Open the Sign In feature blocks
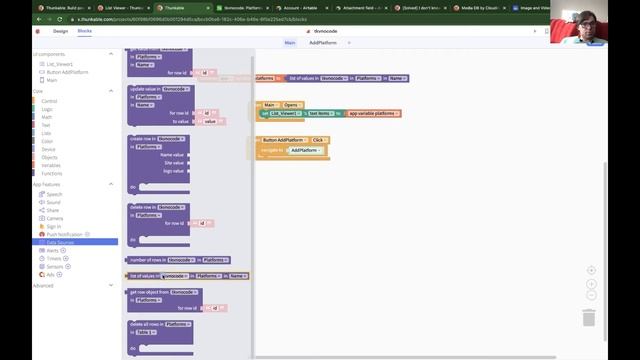The height and width of the screenshot is (360, 640). 53,227
